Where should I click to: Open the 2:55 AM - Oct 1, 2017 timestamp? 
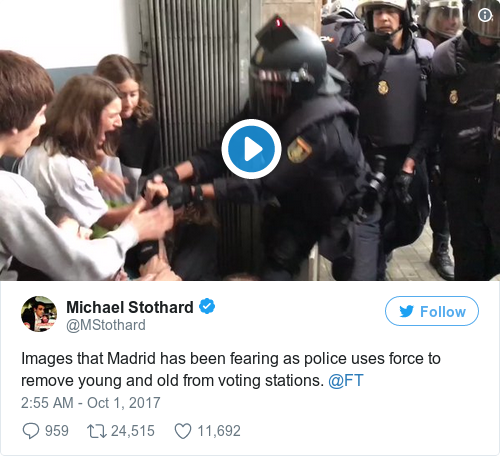pos(91,403)
